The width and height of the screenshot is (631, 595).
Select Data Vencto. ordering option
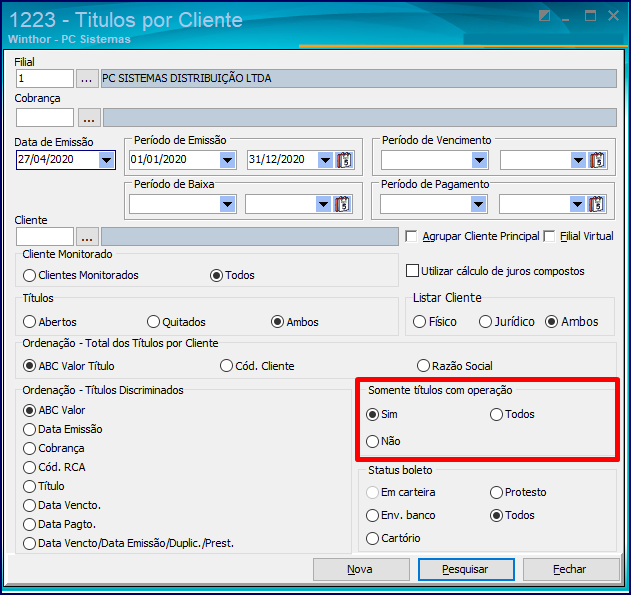pyautogui.click(x=29, y=505)
